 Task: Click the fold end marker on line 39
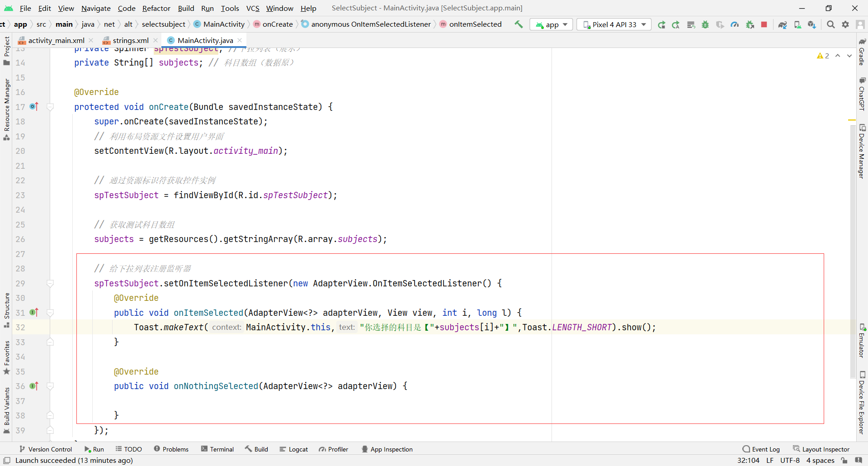pyautogui.click(x=50, y=430)
